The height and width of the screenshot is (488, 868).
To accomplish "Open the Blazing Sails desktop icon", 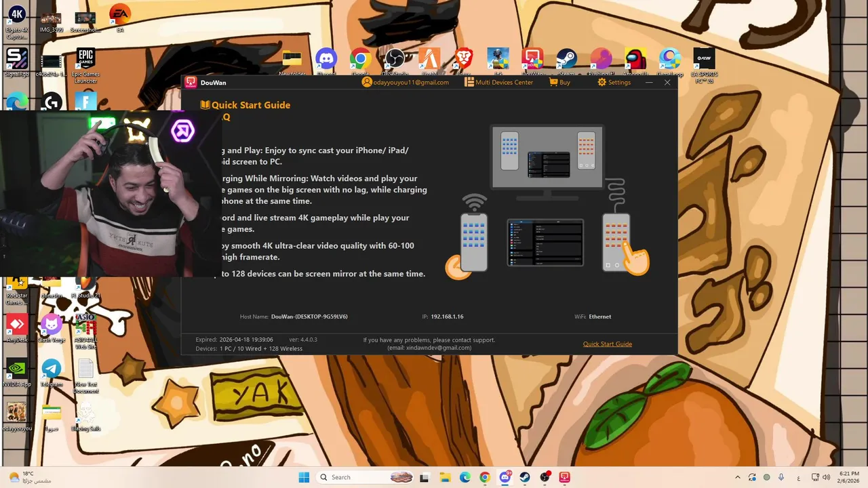I will tap(85, 417).
